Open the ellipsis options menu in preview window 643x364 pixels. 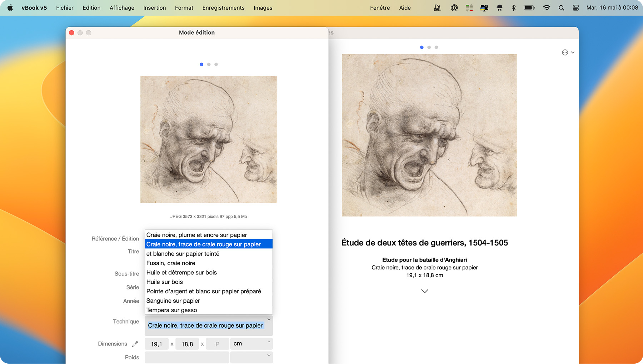[x=565, y=52]
